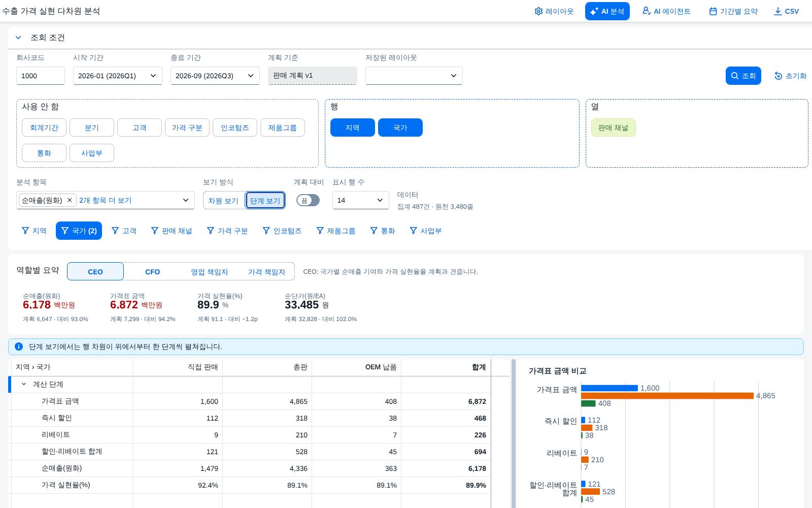Open the 제품그룹 filter
The image size is (812, 508).
tap(335, 231)
